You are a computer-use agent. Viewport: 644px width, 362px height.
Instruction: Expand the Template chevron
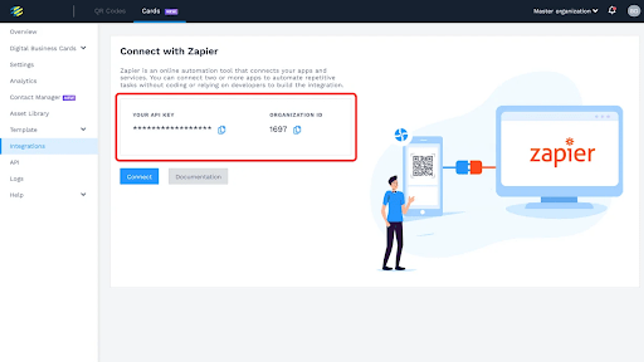pyautogui.click(x=83, y=129)
